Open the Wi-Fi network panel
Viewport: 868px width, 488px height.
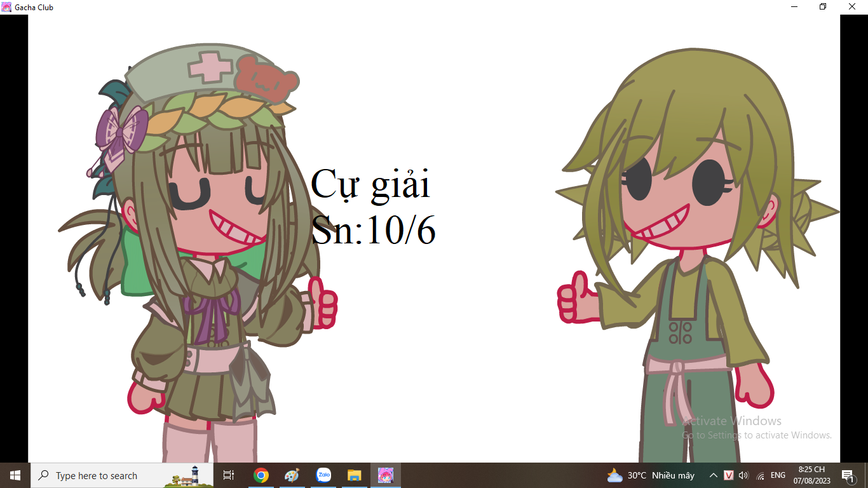coord(761,475)
